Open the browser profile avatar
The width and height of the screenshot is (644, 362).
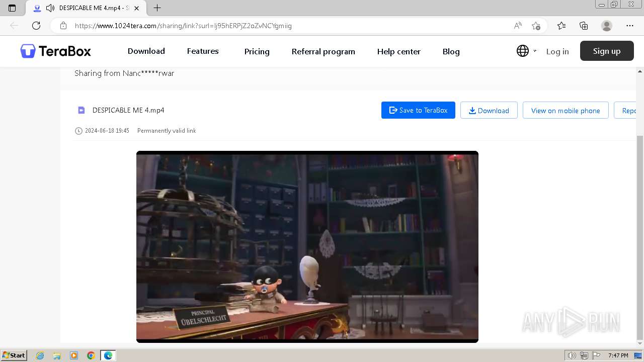point(607,26)
